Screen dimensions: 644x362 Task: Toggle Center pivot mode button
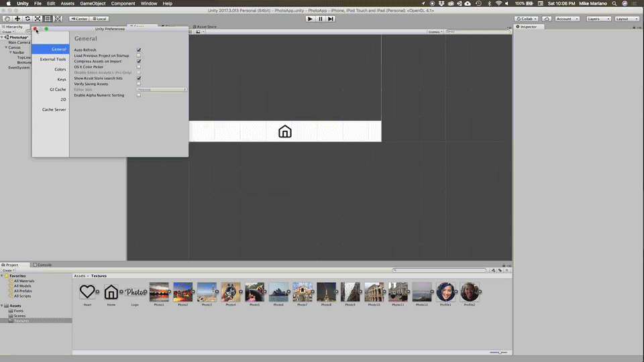(x=79, y=19)
